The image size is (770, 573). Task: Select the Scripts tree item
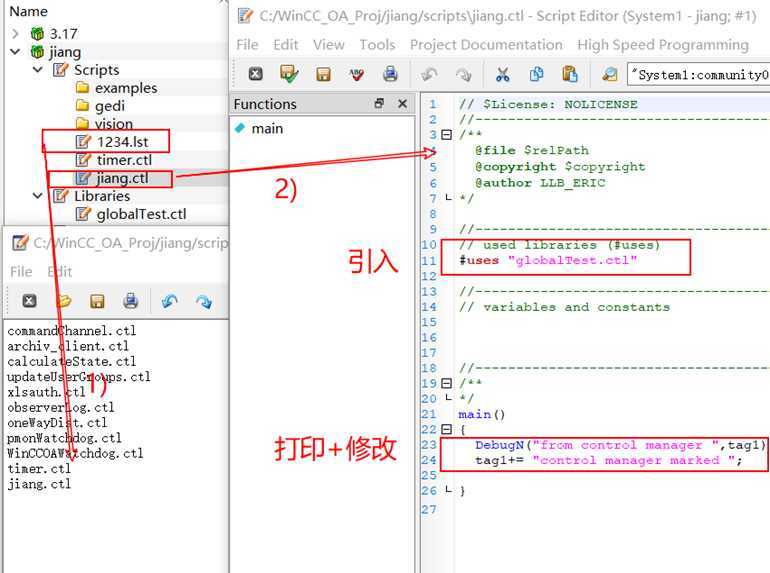96,70
